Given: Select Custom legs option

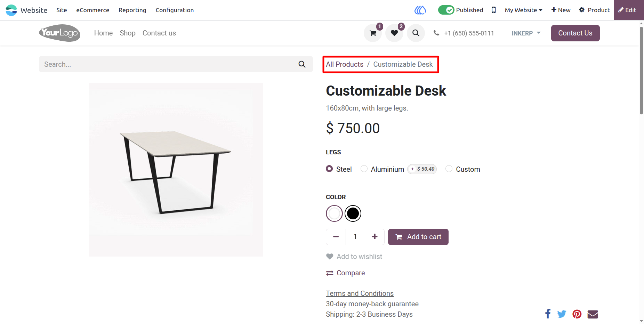Looking at the screenshot, I should click(449, 169).
